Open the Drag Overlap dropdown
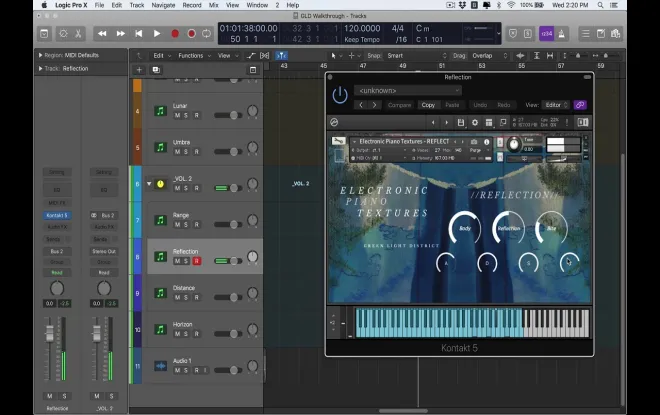Viewport: 660px width, 415px height. (490, 56)
